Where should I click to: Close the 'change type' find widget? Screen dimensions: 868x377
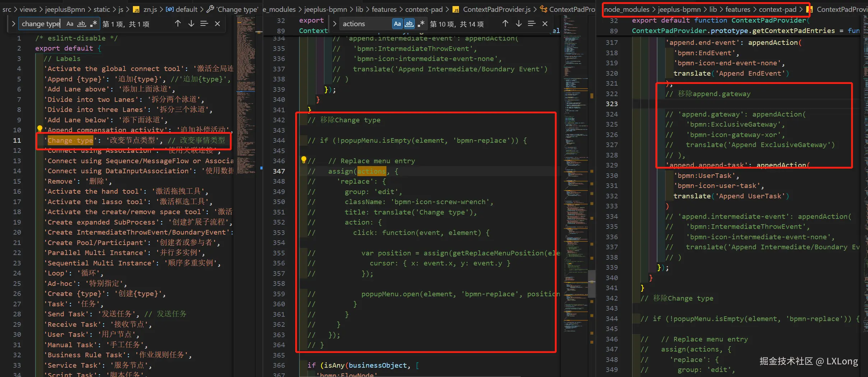click(x=217, y=24)
